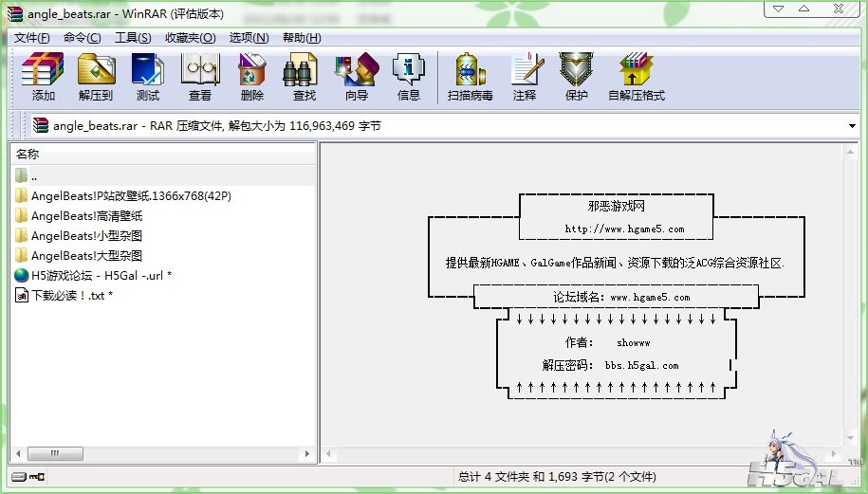Click the drive icon in the status bar
This screenshot has width=868, height=494.
19,476
